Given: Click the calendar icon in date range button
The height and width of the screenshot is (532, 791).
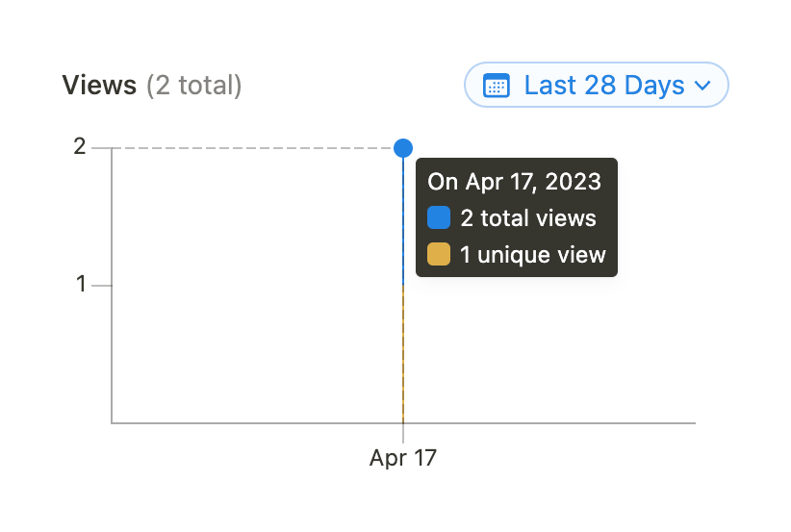Looking at the screenshot, I should (496, 86).
